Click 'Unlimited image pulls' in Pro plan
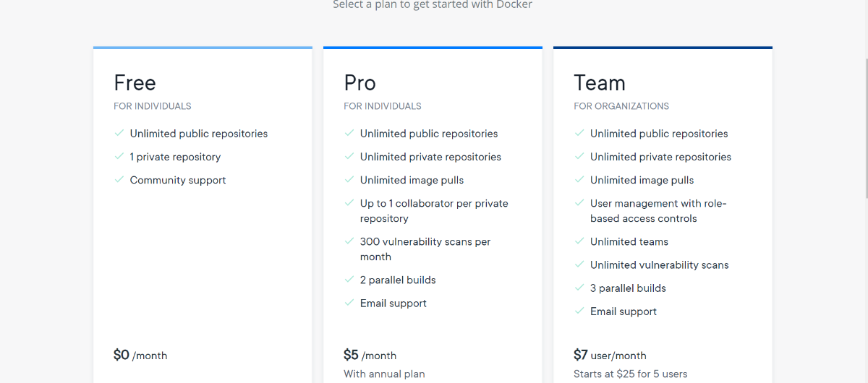Viewport: 868px width, 383px height. click(412, 180)
